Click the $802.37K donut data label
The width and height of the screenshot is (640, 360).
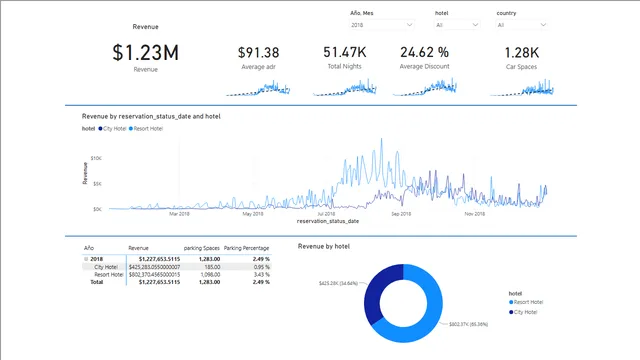tap(469, 324)
